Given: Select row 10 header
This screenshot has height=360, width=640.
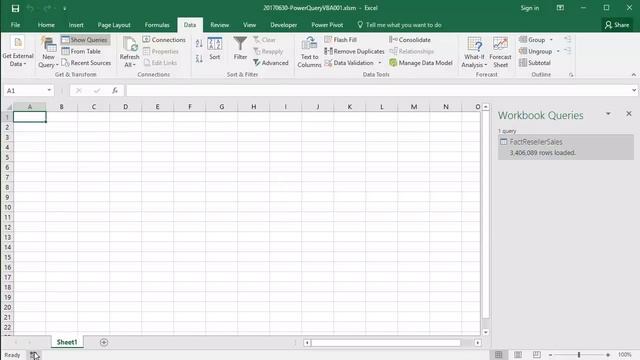Looking at the screenshot, I should pos(7,207).
